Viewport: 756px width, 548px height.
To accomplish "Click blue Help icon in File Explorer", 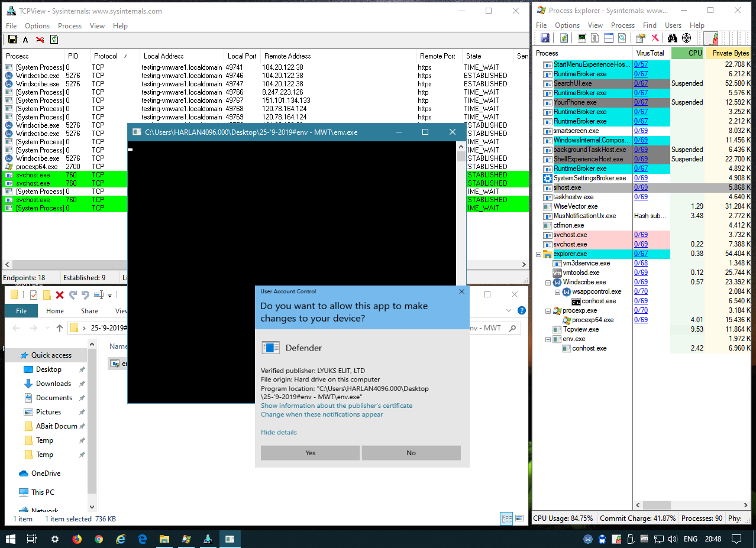I will (x=521, y=310).
